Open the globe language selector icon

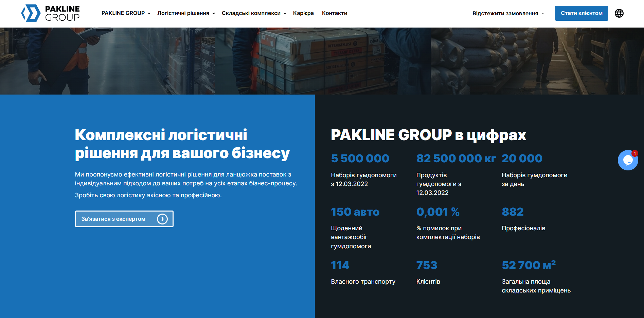[619, 13]
